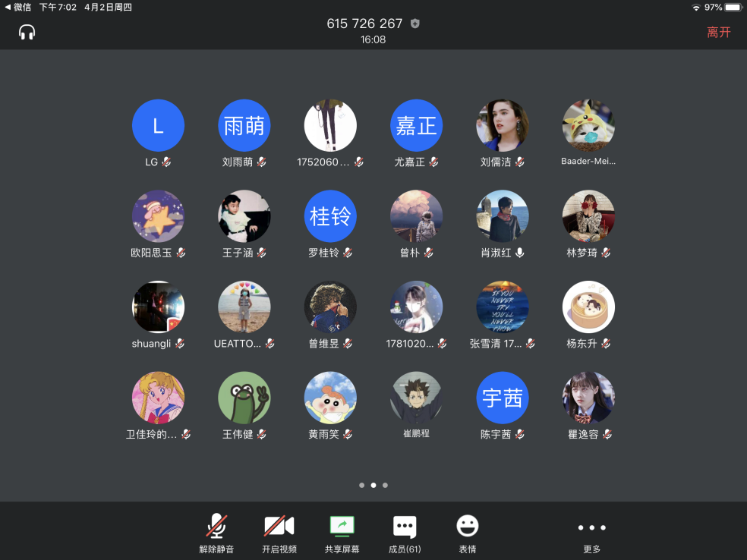This screenshot has width=747, height=560.
Task: Tap 黄雨笑's cartoon avatar
Action: tap(330, 398)
